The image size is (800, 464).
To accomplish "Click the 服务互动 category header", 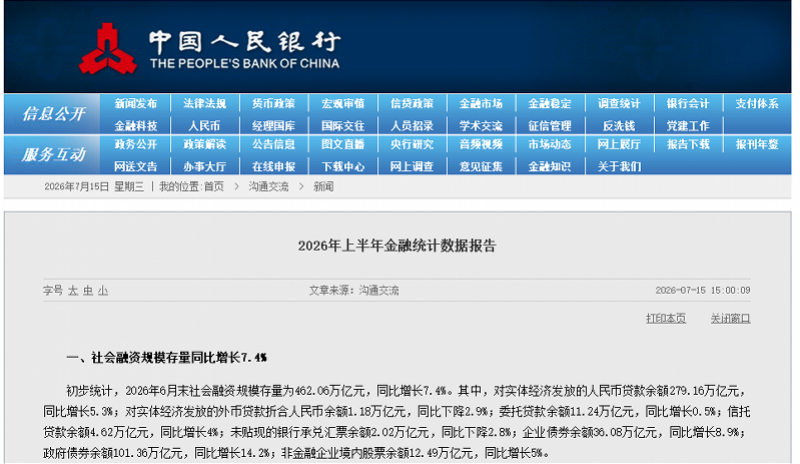I will (x=53, y=155).
